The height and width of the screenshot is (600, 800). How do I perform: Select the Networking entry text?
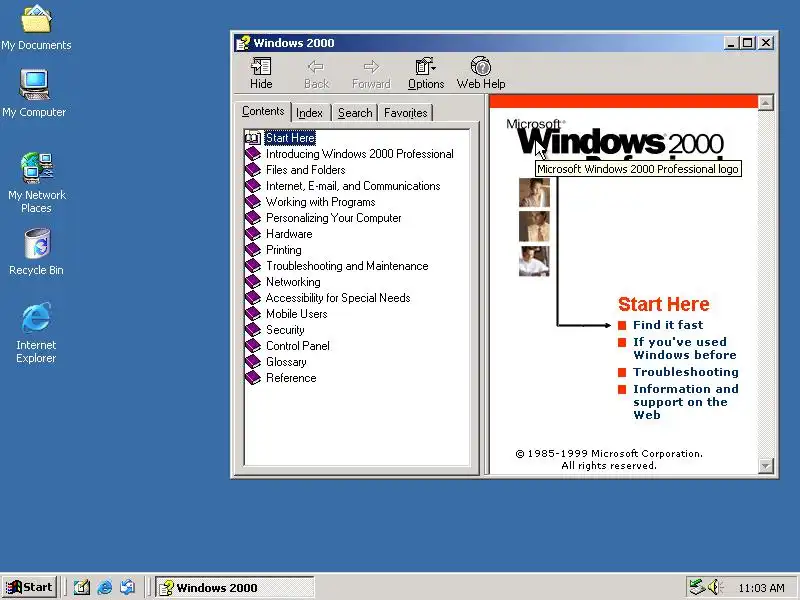click(293, 282)
